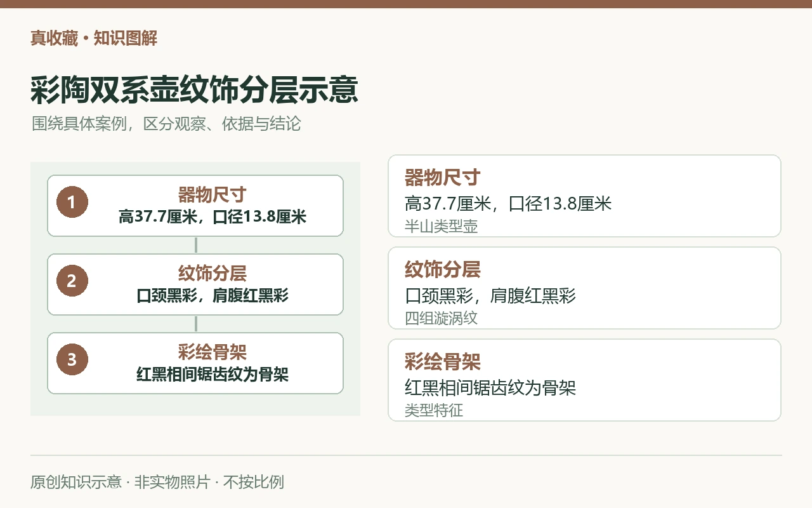
Task: Click bold text 红黑相间锯齿纹为骨架 in flowchart
Action: [213, 375]
